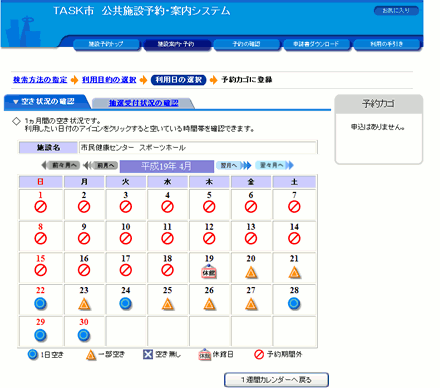Go to the previous month with 前月へ
Image resolution: width=440 pixels, height=388 pixels.
click(x=101, y=165)
